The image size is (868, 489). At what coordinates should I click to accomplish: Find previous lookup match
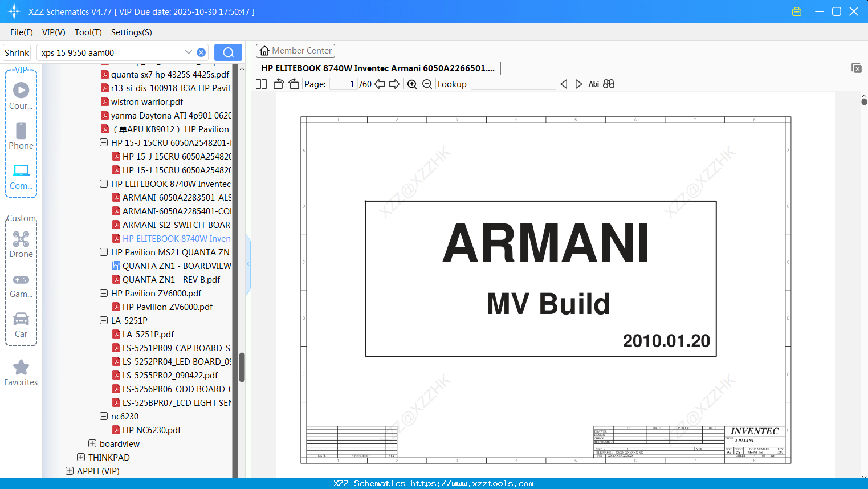[564, 84]
